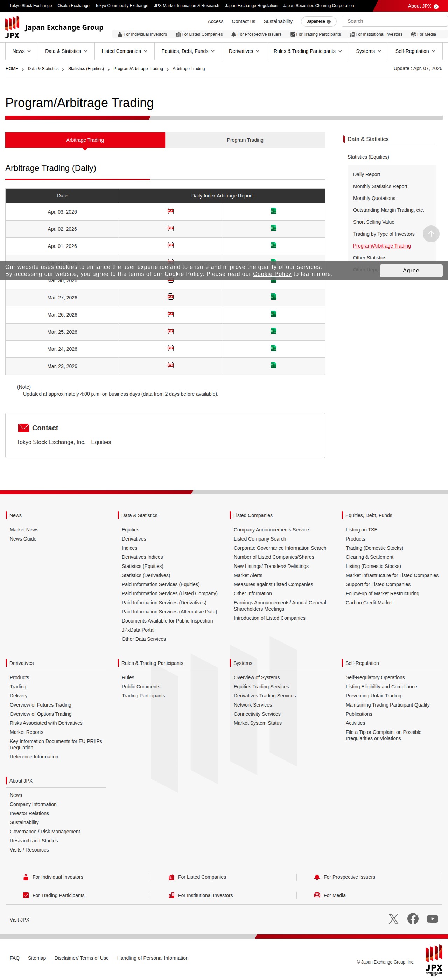Viewport: 448px width, 980px height.
Task: Open JPX's X (Twitter) page
Action: (x=393, y=919)
